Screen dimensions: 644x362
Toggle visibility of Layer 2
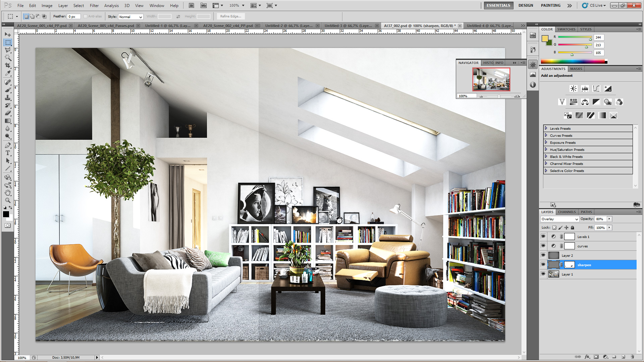[543, 255]
